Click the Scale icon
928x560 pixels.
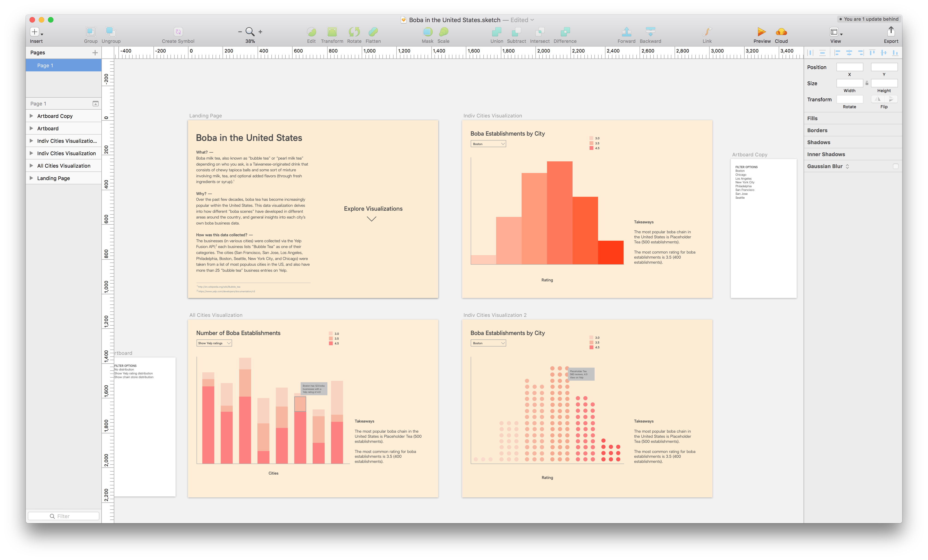coord(443,32)
